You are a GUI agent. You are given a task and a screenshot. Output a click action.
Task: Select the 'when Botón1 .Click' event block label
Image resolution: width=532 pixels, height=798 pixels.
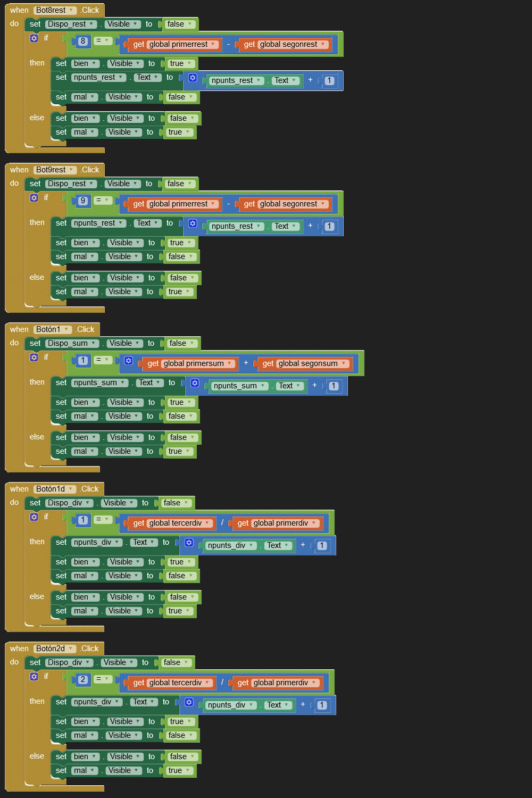[19, 330]
